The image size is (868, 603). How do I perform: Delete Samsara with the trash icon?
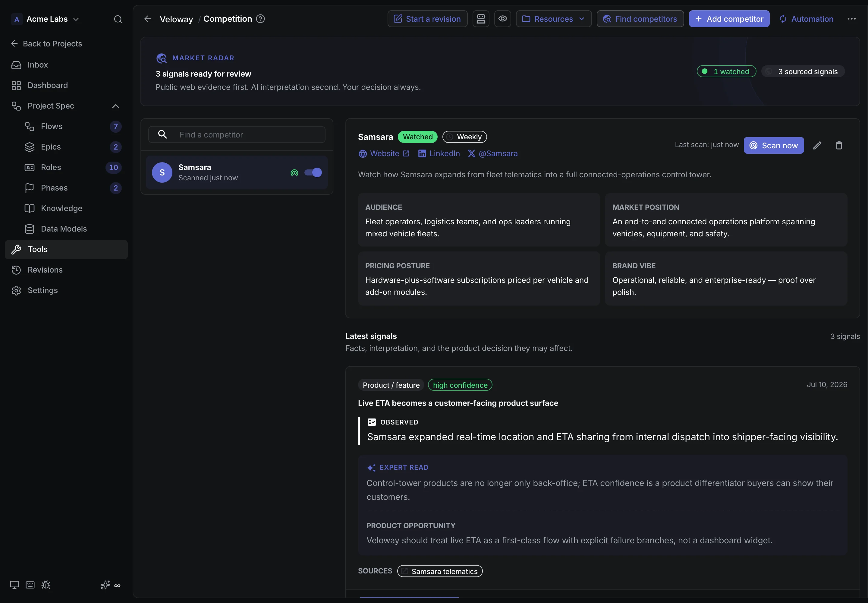[x=839, y=145]
